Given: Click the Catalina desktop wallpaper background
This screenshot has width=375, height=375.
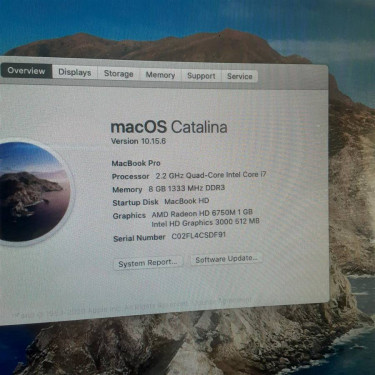Looking at the screenshot, I should click(352, 200).
